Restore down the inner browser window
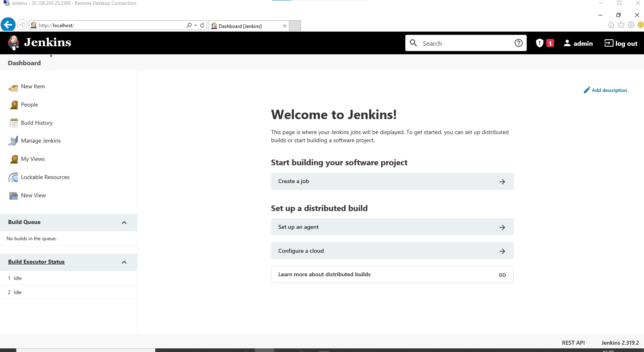The width and height of the screenshot is (644, 352). pyautogui.click(x=619, y=15)
